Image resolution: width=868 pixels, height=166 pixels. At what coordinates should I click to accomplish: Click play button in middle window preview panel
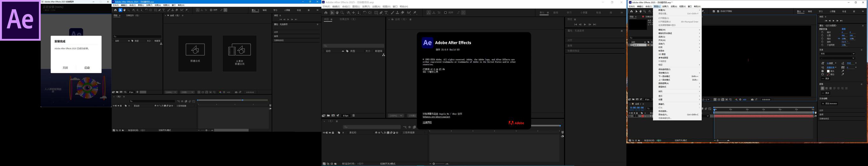click(x=585, y=24)
